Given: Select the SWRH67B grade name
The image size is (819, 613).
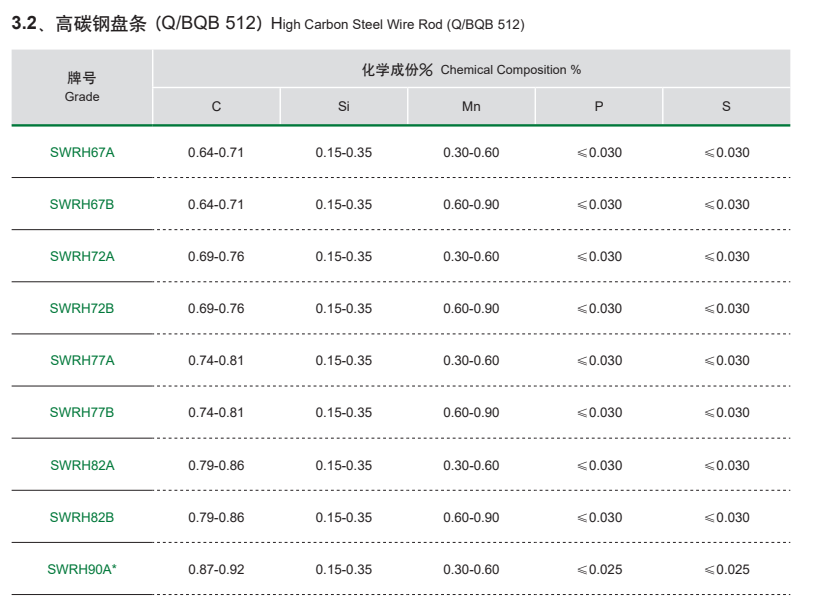Looking at the screenshot, I should click(82, 205).
